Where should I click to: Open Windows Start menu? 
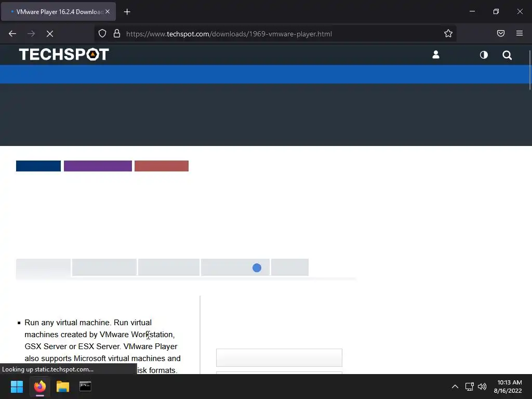(17, 387)
